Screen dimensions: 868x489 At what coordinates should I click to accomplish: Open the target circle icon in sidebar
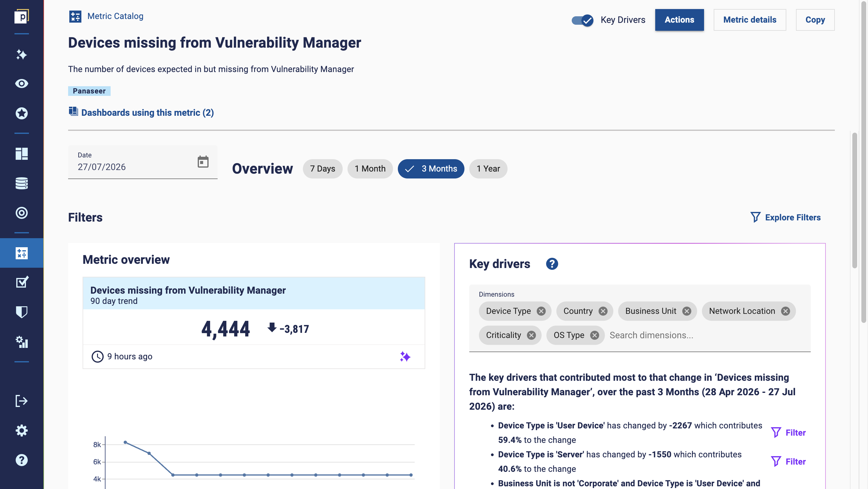[x=22, y=213]
